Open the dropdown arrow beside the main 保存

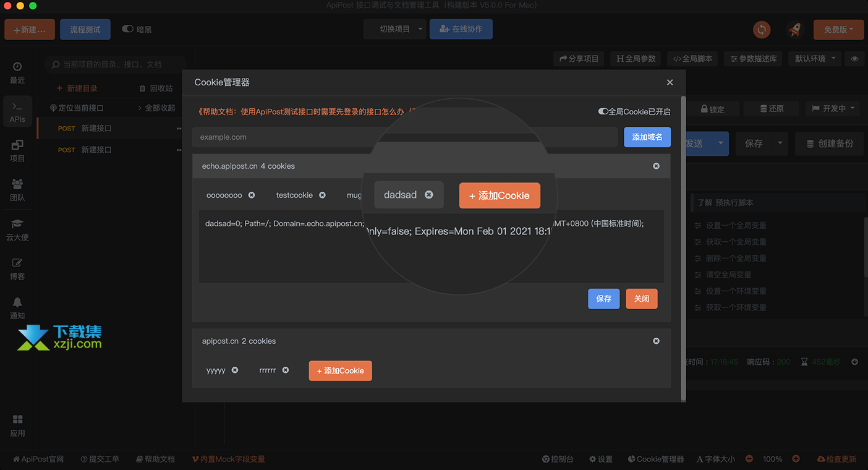click(780, 143)
